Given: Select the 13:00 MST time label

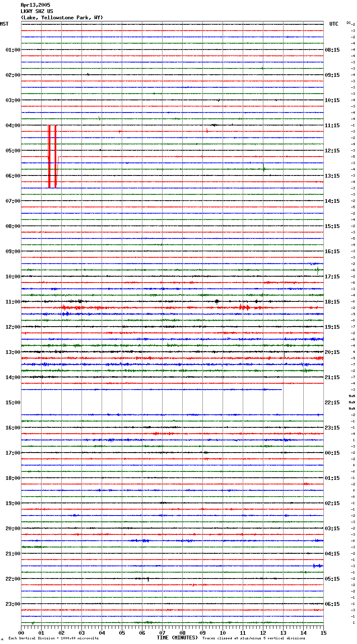Looking at the screenshot, I should 13,352.
